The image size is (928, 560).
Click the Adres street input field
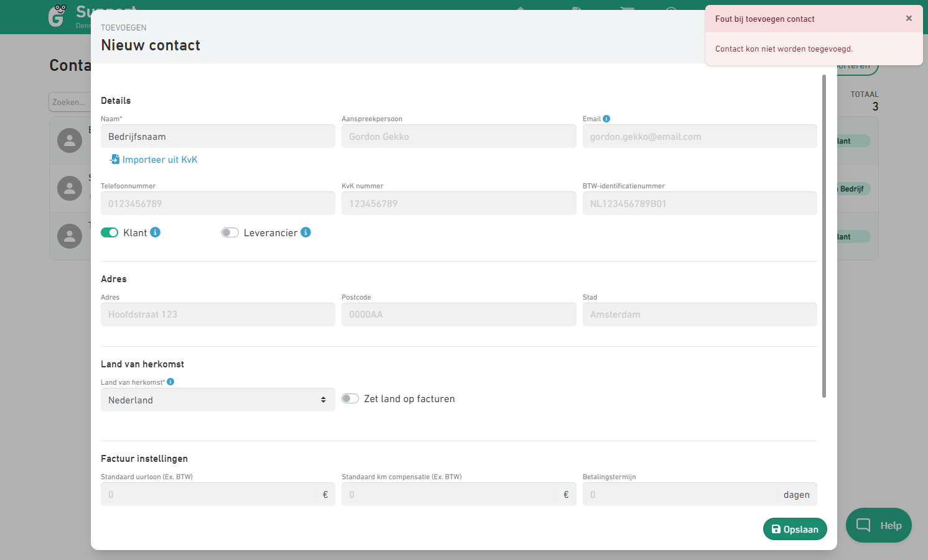218,314
